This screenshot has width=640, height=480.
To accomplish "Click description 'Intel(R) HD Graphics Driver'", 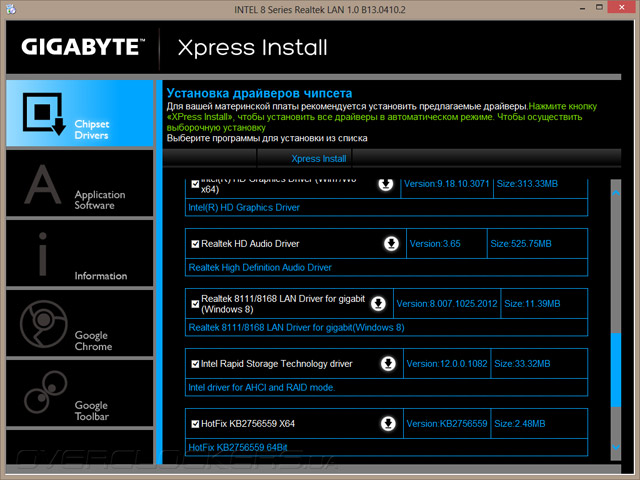I will point(244,207).
